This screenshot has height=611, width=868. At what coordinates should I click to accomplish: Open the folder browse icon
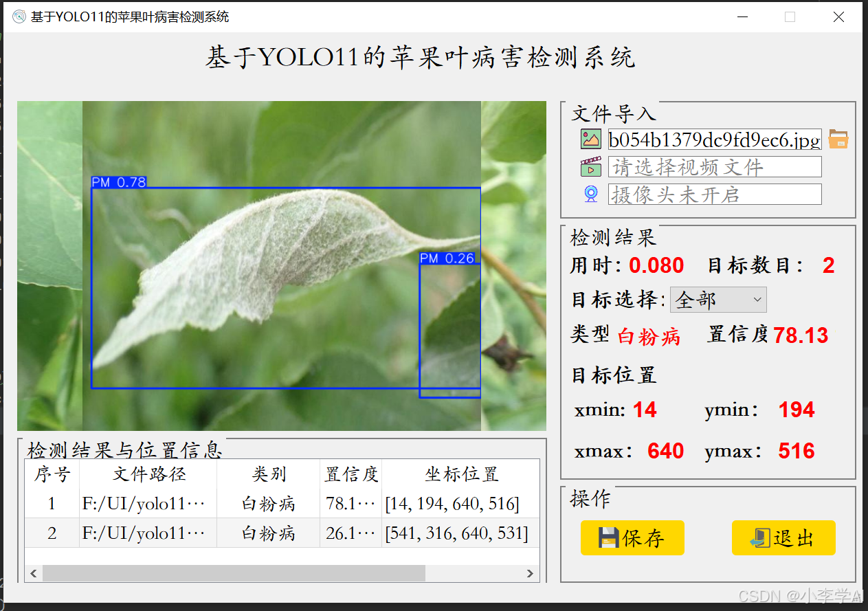838,140
